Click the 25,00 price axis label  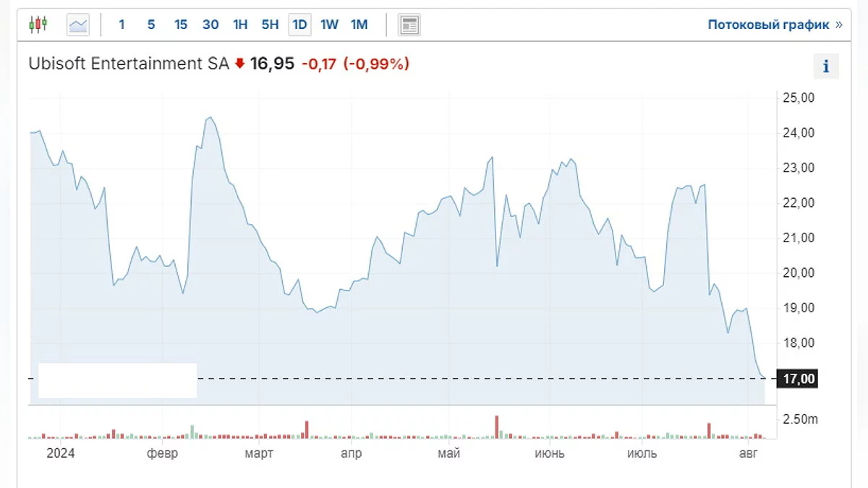pos(798,98)
